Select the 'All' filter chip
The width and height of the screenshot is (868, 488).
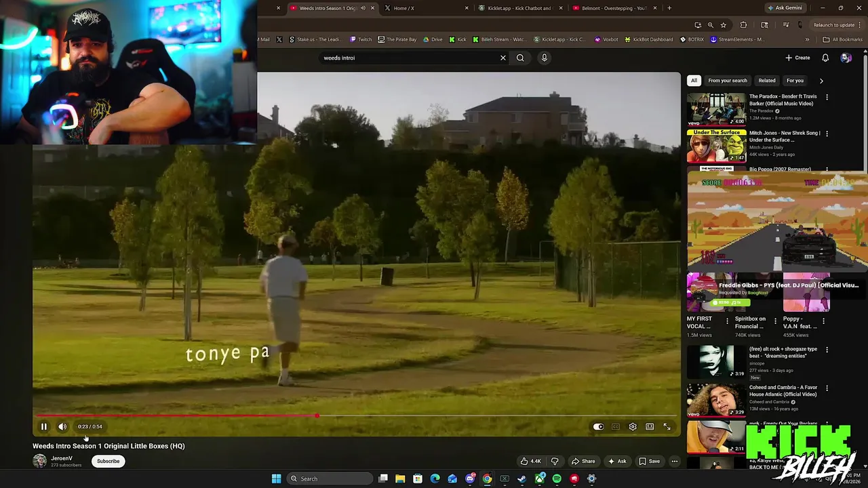694,81
